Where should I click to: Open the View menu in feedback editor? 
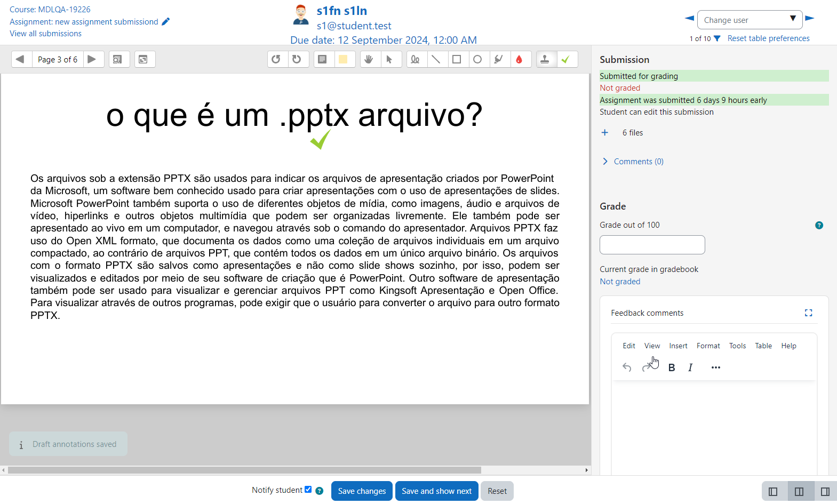652,346
